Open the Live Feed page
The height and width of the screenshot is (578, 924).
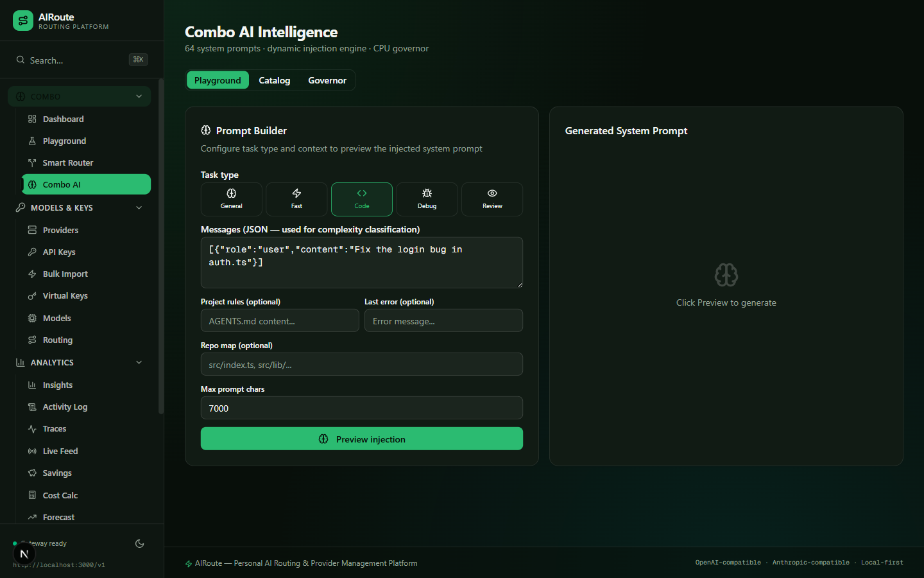[86, 451]
